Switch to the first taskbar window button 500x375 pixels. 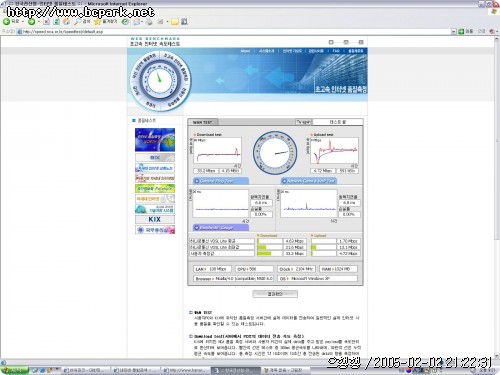[86, 370]
